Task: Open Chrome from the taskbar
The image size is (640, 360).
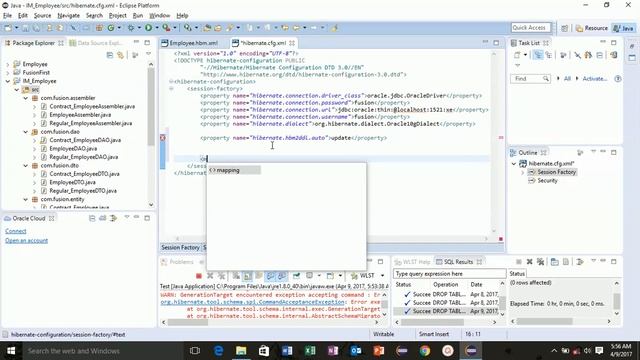Action: pos(425,351)
